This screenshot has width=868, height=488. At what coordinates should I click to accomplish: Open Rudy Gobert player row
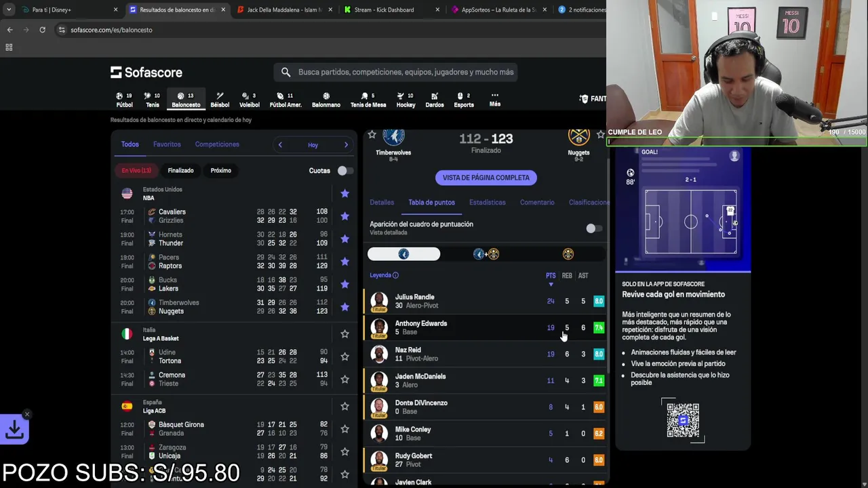point(486,460)
